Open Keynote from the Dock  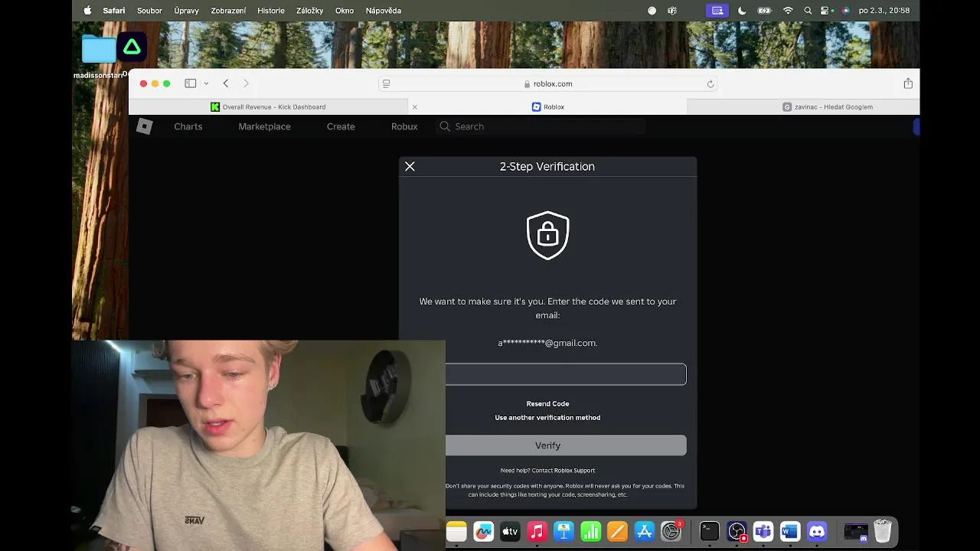(564, 531)
